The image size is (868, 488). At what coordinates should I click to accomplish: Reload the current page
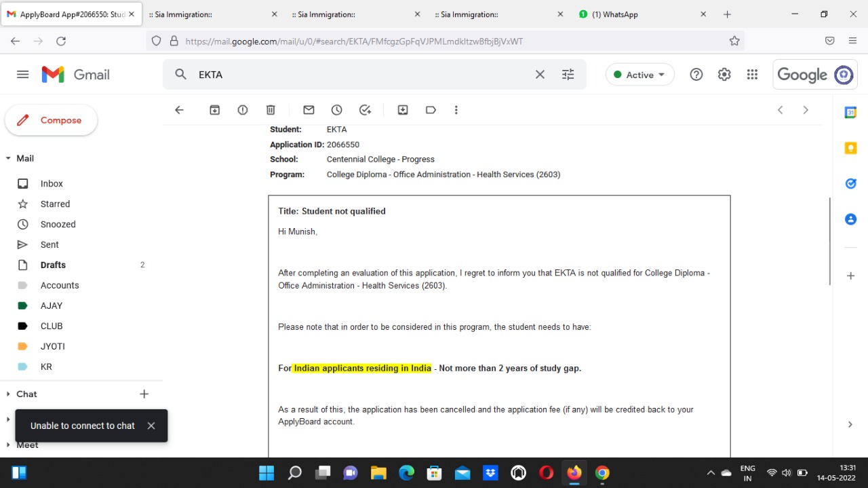click(x=61, y=41)
